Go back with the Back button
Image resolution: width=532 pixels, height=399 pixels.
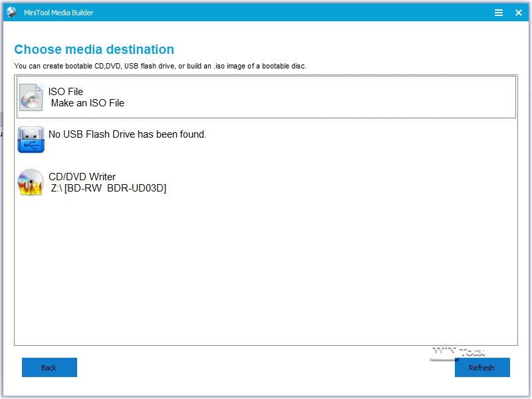49,368
